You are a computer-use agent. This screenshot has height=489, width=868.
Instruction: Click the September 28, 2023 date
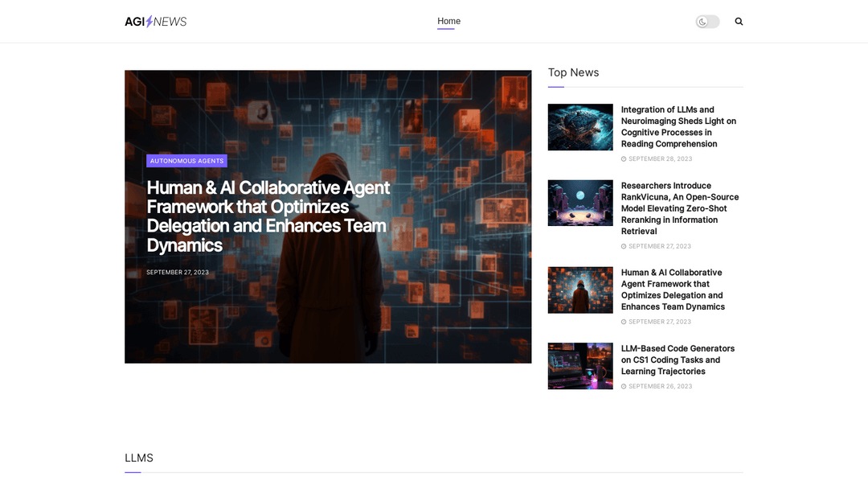pos(661,159)
